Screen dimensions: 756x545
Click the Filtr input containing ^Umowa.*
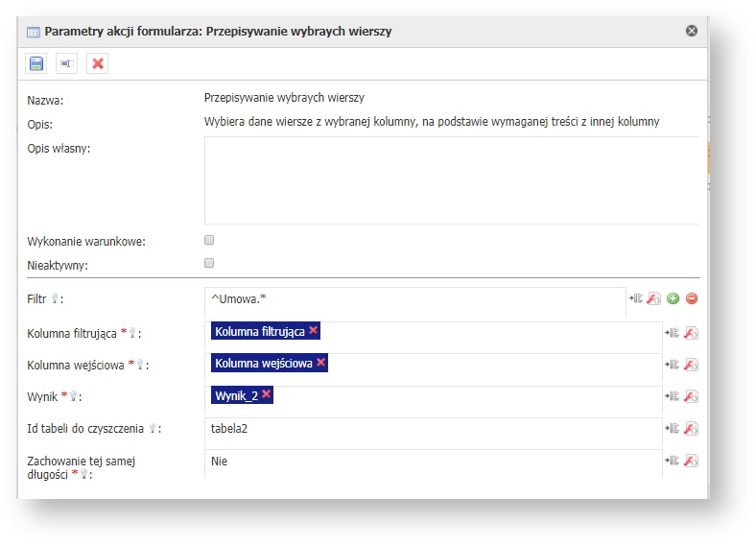click(x=414, y=300)
